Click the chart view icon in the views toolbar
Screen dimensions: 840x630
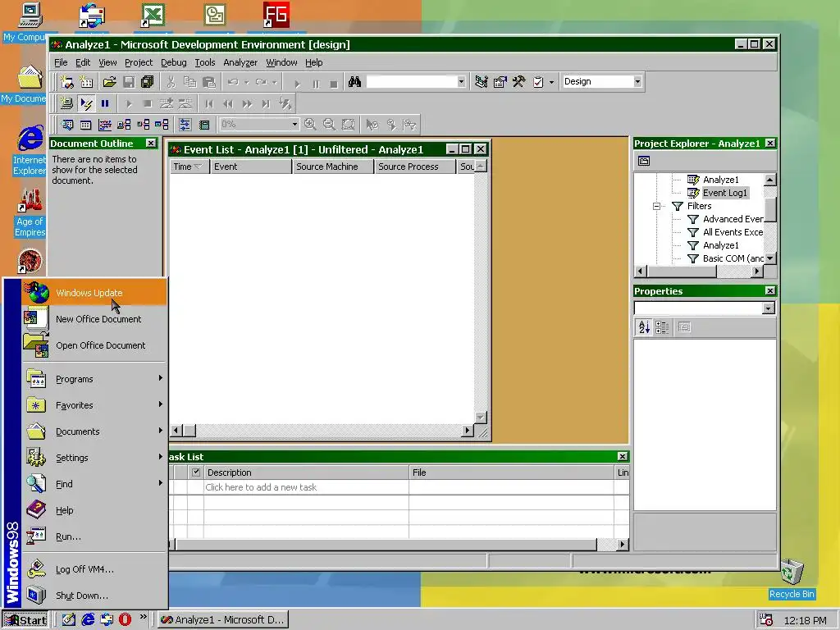pyautogui.click(x=105, y=125)
